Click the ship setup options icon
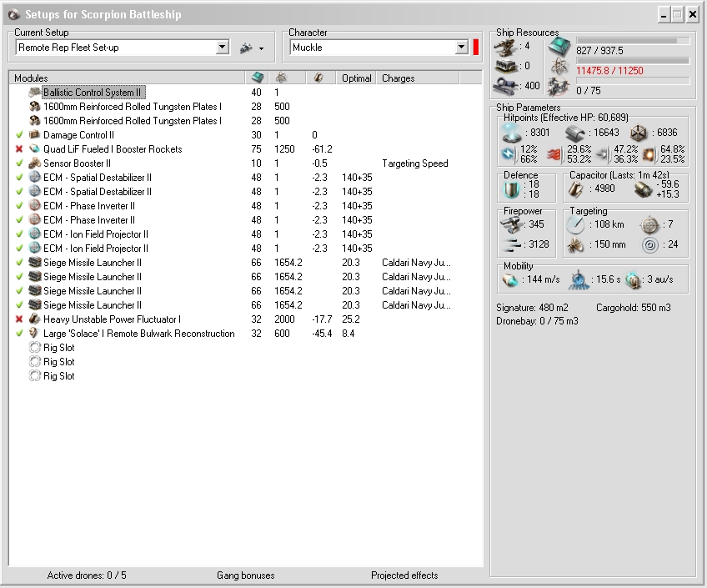 pyautogui.click(x=246, y=48)
